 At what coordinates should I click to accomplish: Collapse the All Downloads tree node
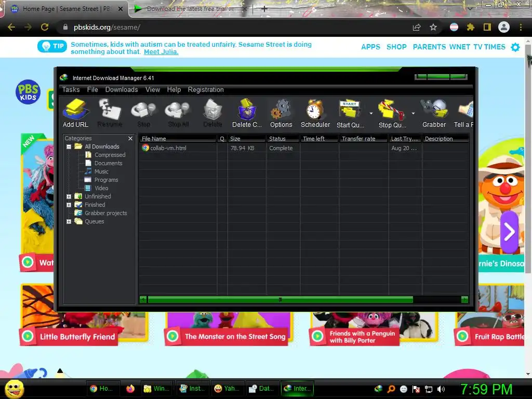[x=69, y=147]
